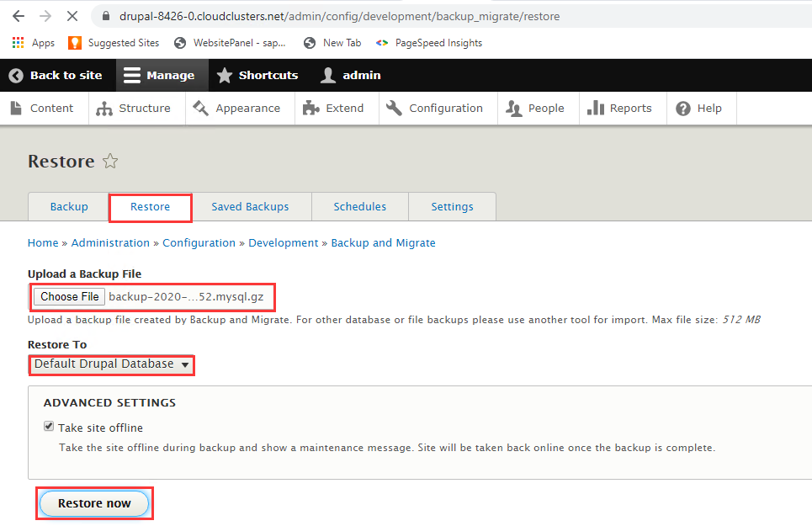Open the Reports admin menu
Viewport: 812px width, 526px height.
pos(620,108)
